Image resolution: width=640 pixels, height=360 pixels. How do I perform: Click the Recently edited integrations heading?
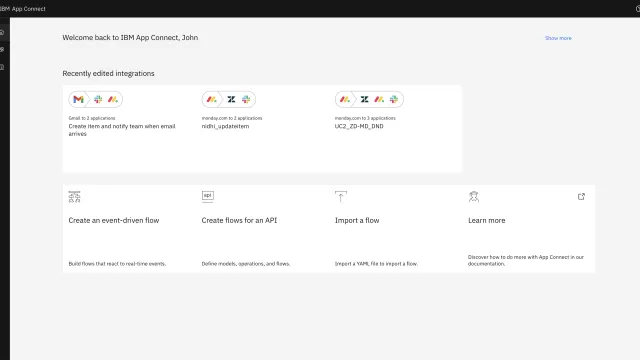(x=109, y=73)
